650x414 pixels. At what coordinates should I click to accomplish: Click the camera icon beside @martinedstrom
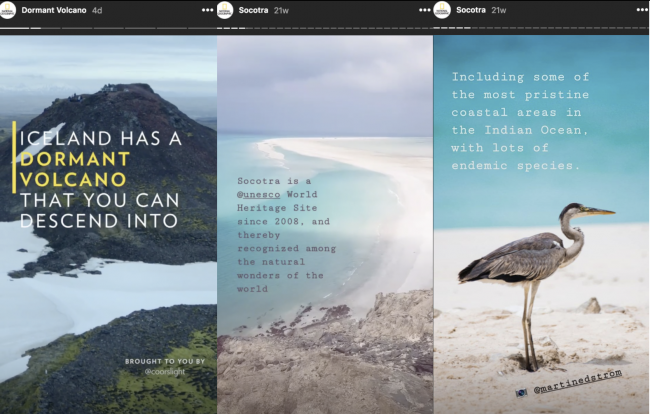click(x=521, y=392)
